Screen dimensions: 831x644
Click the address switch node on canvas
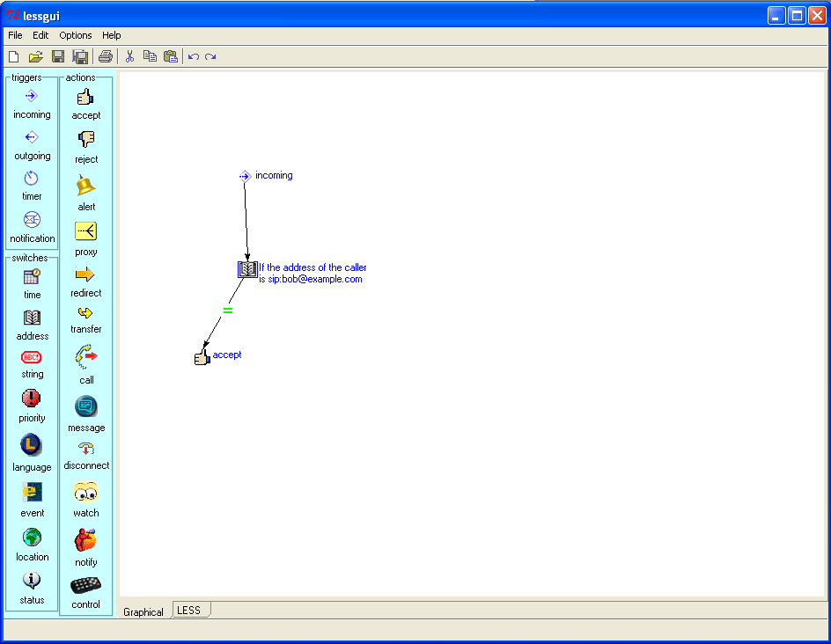(x=246, y=269)
